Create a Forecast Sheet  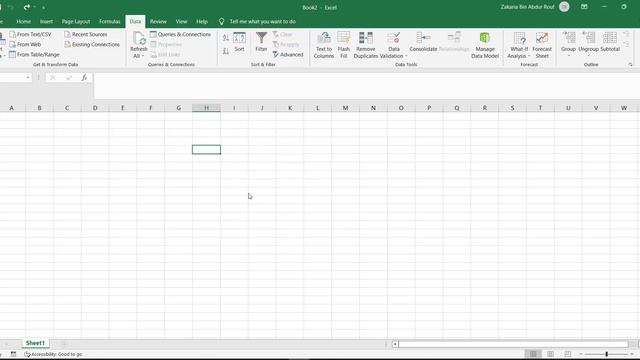point(542,45)
